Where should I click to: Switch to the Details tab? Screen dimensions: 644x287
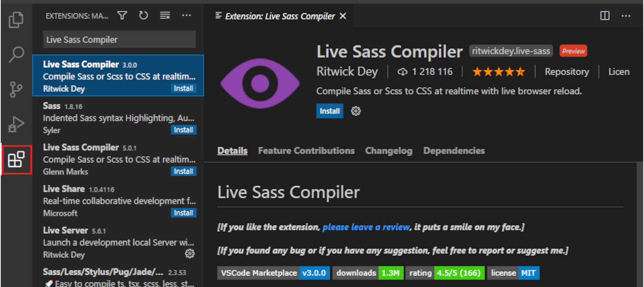click(232, 151)
